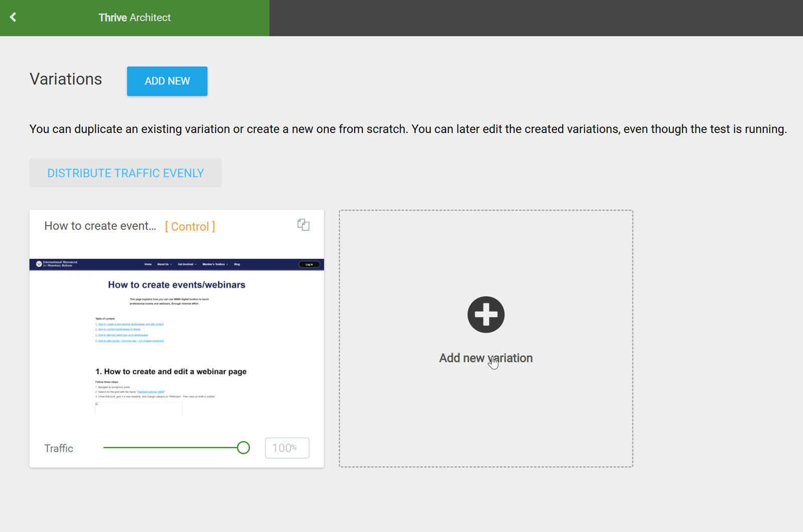Click the Log in button in preview
The width and height of the screenshot is (803, 532).
309,264
